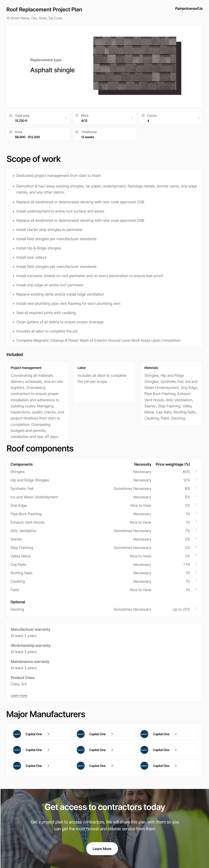Open the Learn more warranty link
Image resolution: width=209 pixels, height=868 pixels.
click(x=19, y=696)
